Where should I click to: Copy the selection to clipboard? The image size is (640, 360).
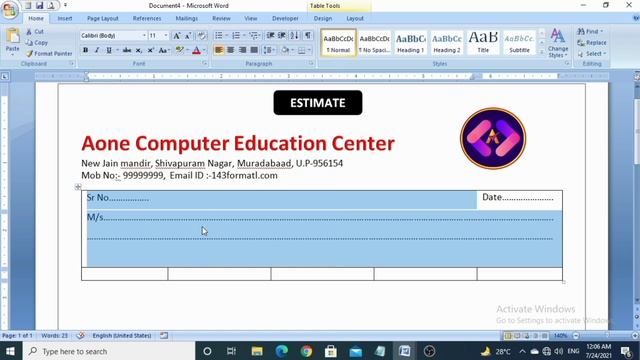tap(37, 42)
